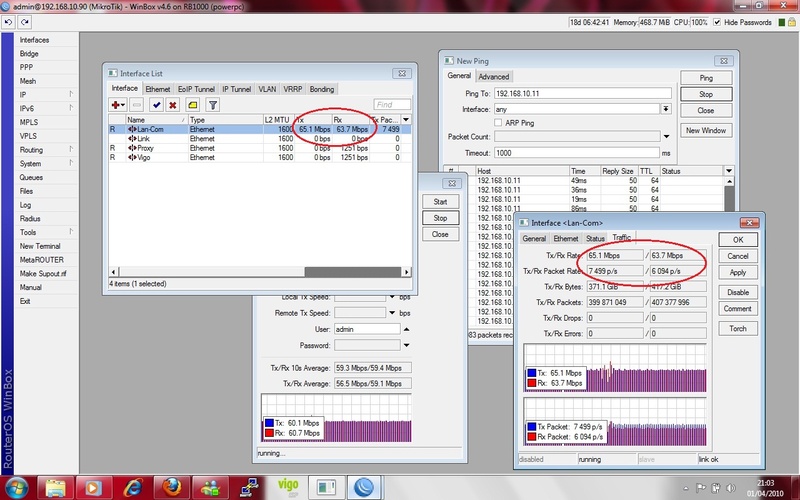
Task: Click the undo arrow in WinBox toolbar
Action: (9, 21)
